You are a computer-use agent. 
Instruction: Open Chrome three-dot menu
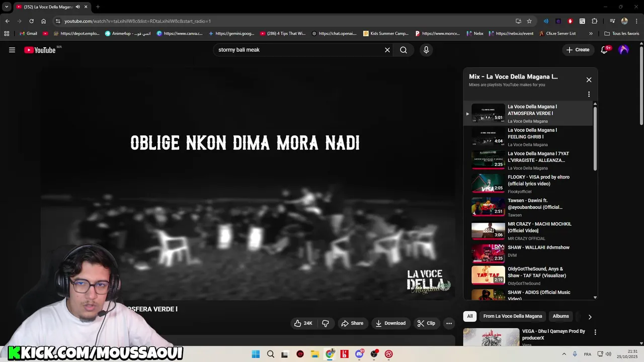(x=636, y=21)
